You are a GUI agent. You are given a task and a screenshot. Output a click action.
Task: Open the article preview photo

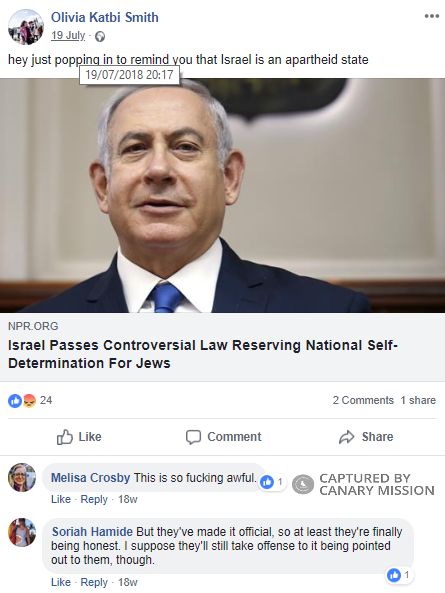(x=222, y=195)
